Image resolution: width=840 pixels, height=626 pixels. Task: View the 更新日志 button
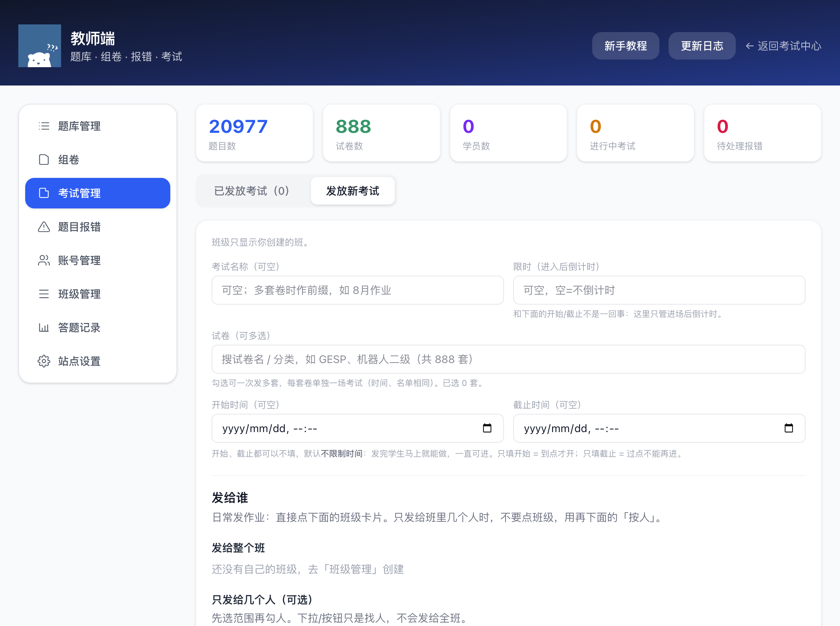pyautogui.click(x=702, y=46)
